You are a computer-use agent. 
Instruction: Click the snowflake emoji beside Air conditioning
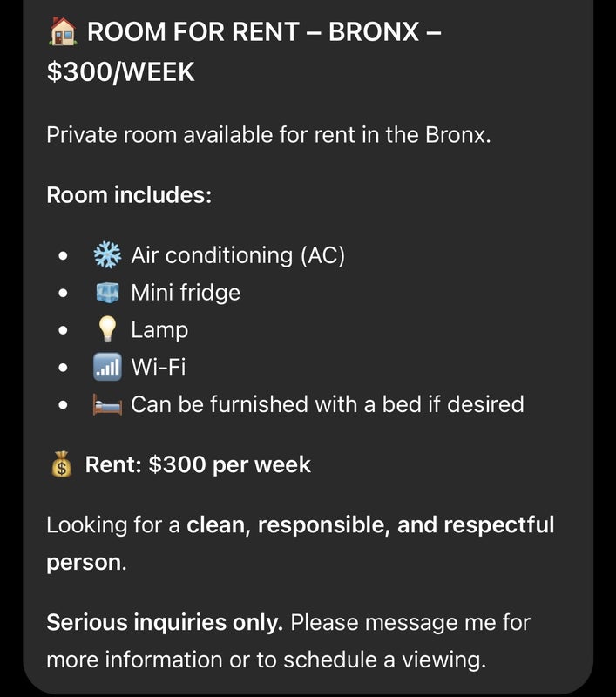pos(107,255)
